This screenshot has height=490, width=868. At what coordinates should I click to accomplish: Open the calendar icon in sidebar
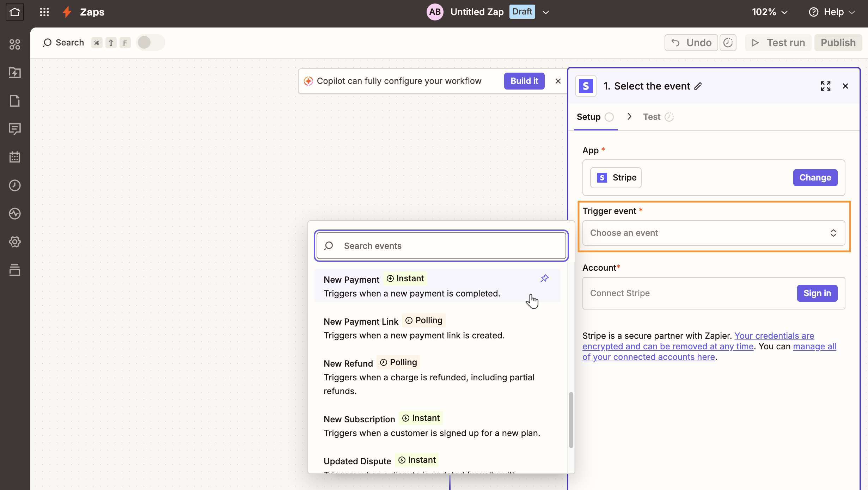pyautogui.click(x=15, y=157)
